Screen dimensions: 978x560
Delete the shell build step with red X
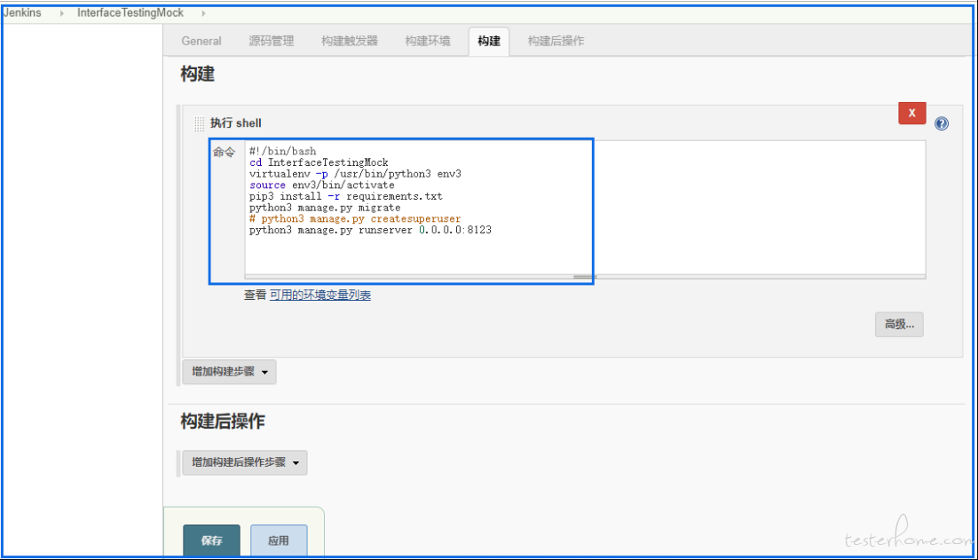[912, 113]
